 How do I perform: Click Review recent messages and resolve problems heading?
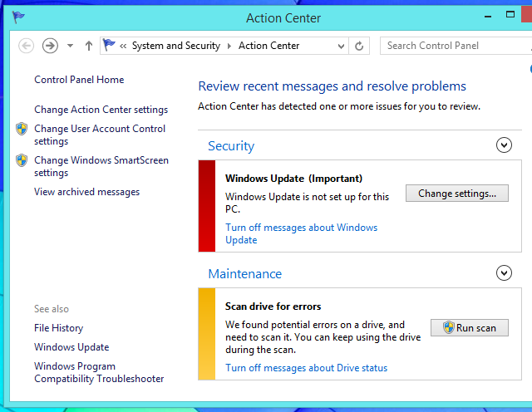point(332,86)
